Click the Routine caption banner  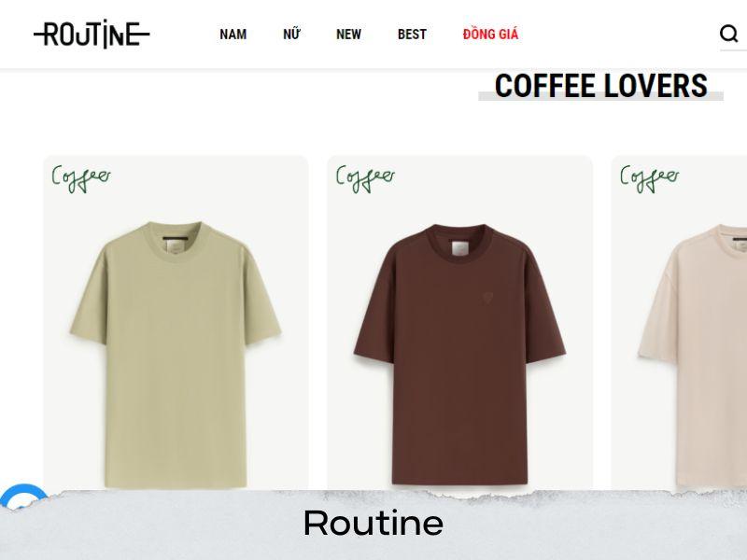pyautogui.click(x=373, y=524)
